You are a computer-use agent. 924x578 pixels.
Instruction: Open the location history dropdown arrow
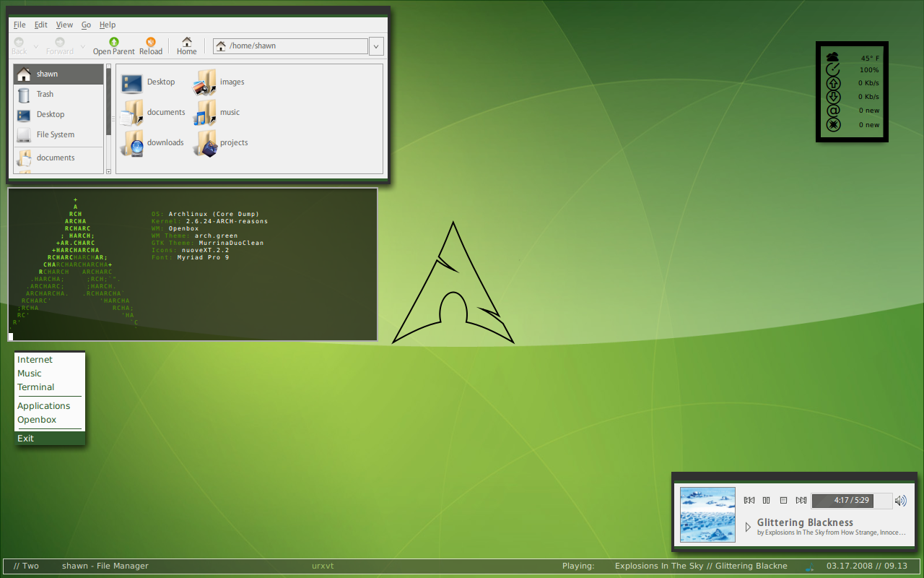point(376,46)
